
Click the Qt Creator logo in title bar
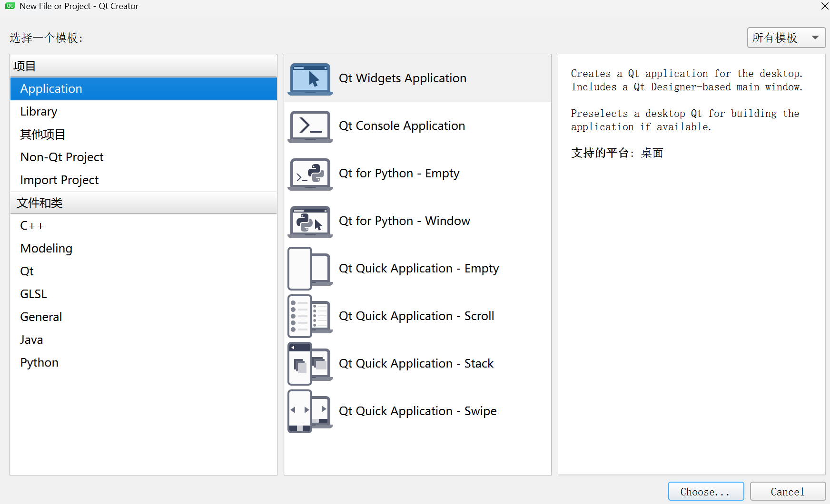[10, 6]
